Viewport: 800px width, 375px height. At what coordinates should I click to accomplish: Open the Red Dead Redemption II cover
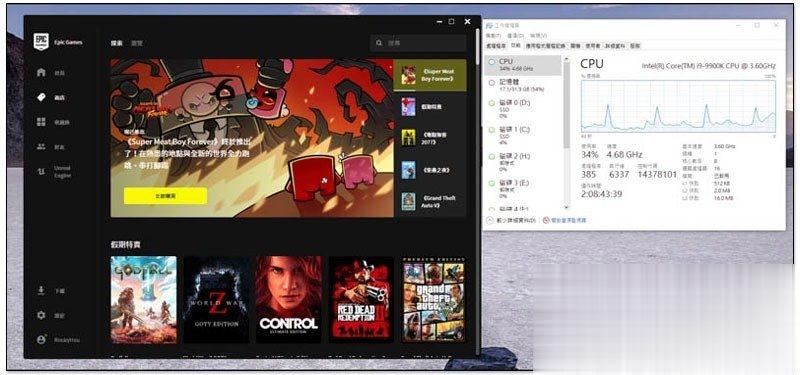click(x=361, y=299)
